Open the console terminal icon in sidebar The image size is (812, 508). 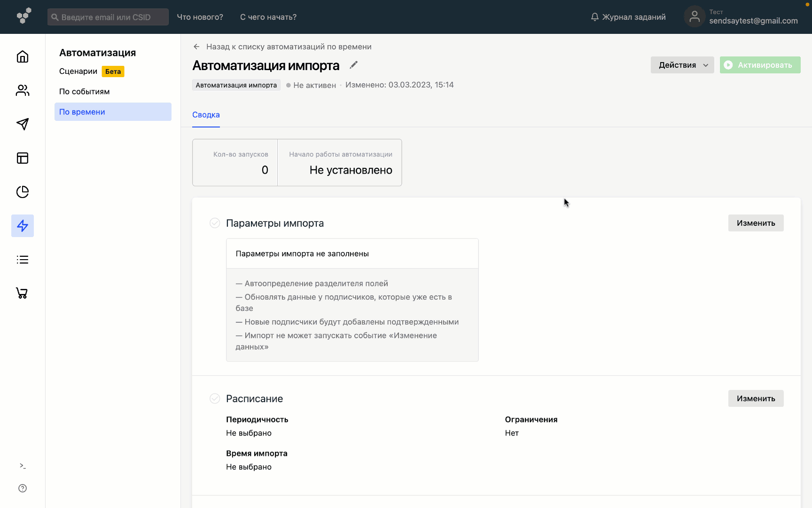point(23,466)
